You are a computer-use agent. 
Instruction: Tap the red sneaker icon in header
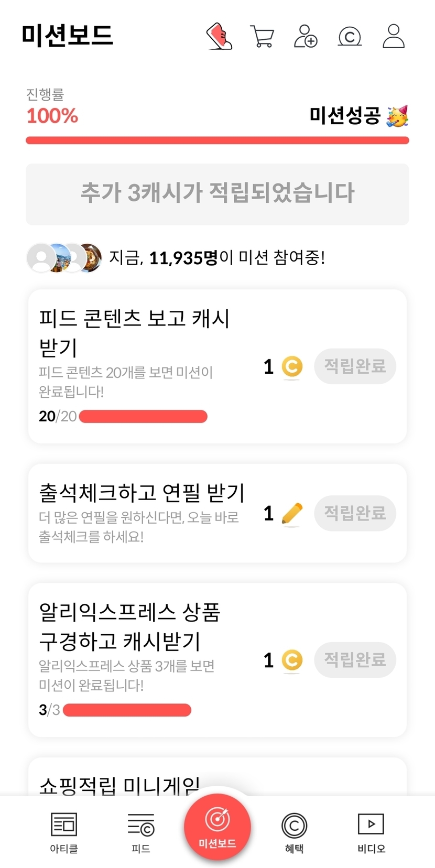220,36
